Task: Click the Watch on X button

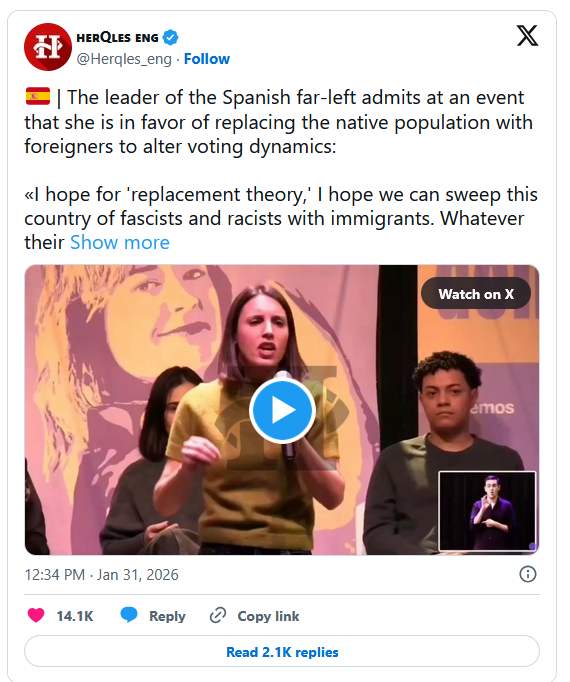Action: click(476, 294)
